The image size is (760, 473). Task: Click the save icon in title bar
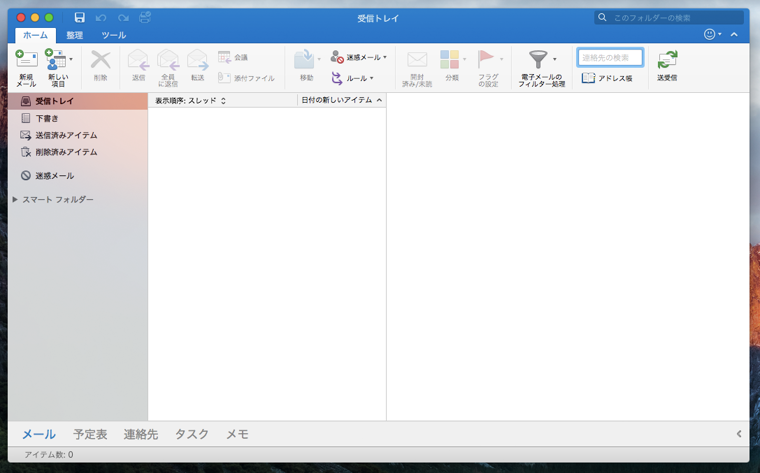tap(79, 18)
